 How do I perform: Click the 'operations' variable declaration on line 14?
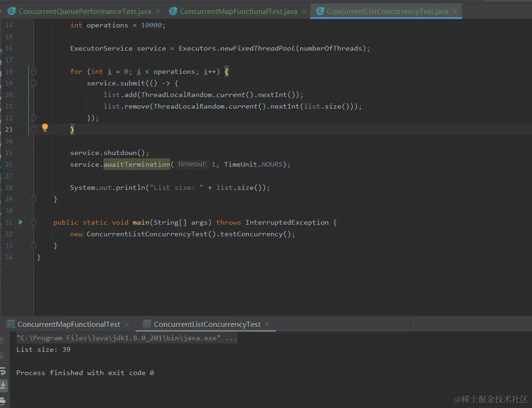point(107,25)
